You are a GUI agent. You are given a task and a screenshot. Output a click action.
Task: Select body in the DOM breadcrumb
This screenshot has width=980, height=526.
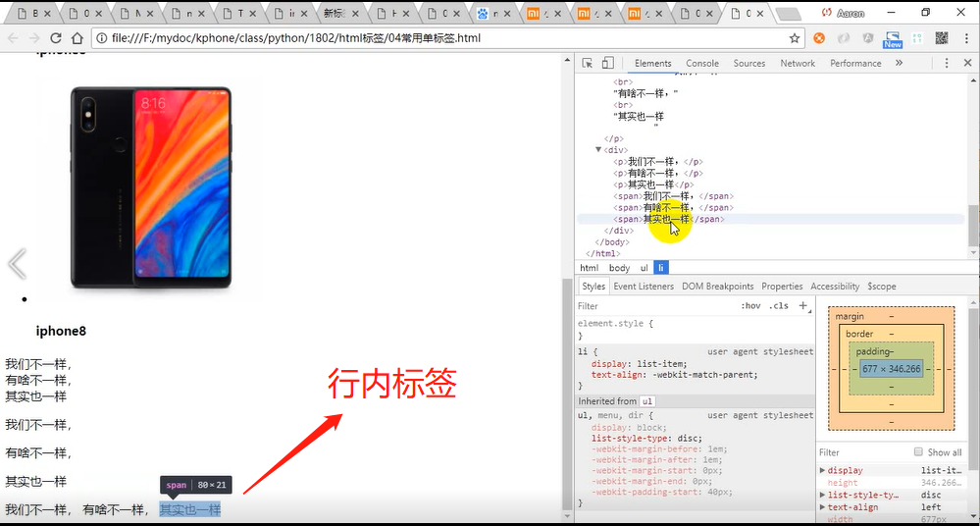619,268
